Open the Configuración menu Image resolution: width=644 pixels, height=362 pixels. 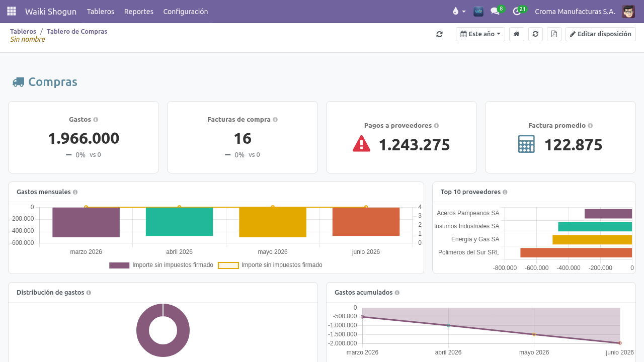(x=186, y=12)
